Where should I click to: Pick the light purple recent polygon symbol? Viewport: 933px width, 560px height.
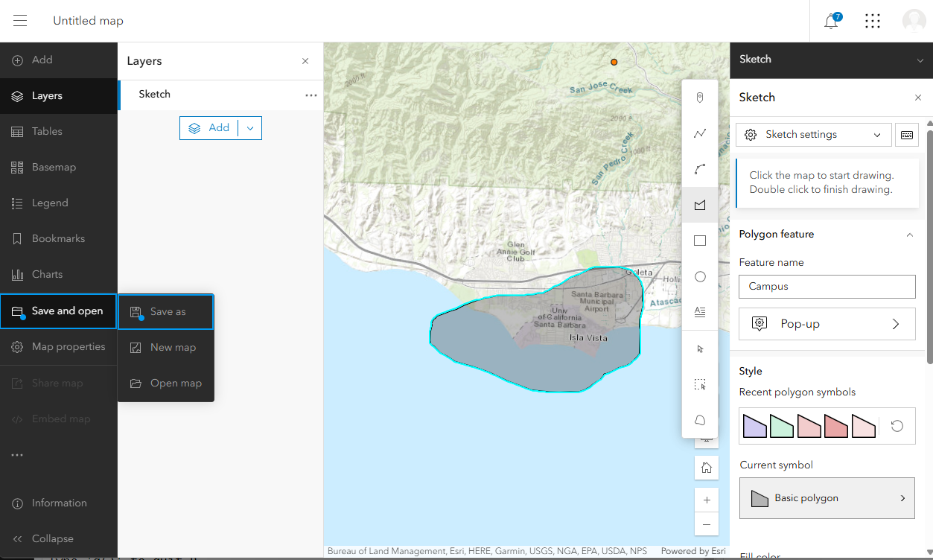754,426
